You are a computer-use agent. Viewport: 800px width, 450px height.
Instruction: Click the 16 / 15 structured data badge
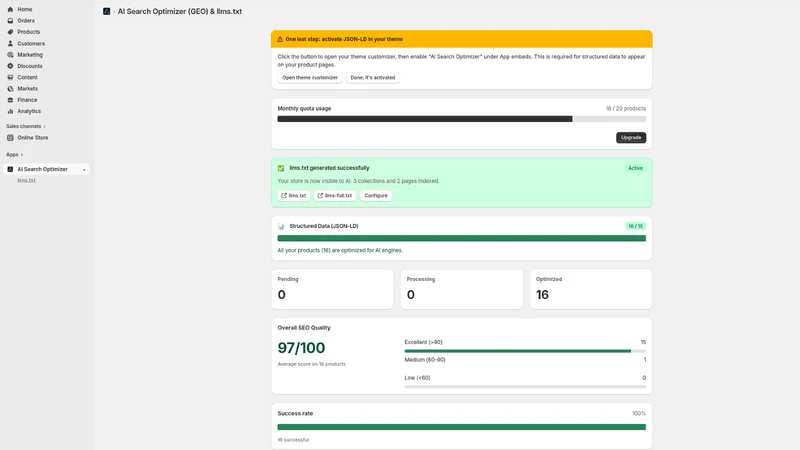click(635, 226)
